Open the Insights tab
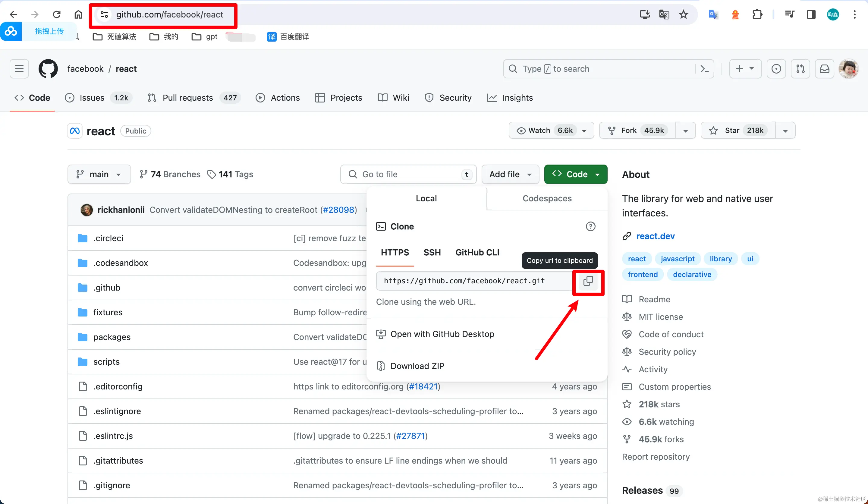The width and height of the screenshot is (868, 504). pos(510,98)
